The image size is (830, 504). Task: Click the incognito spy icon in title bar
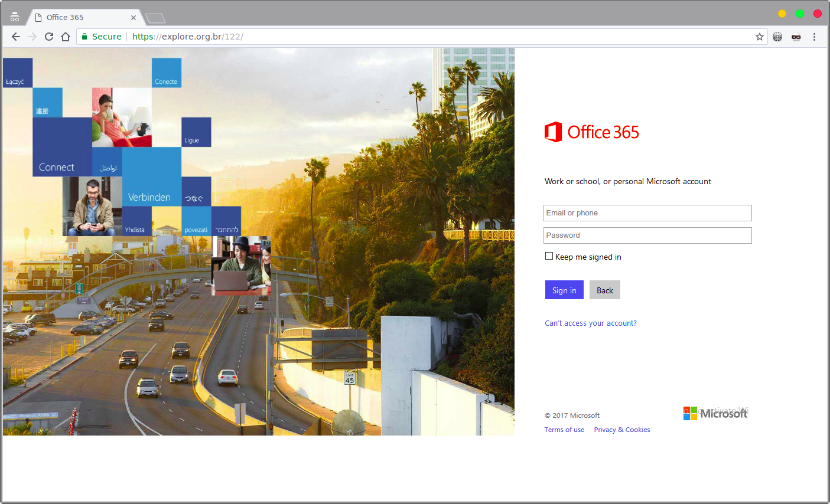(15, 17)
